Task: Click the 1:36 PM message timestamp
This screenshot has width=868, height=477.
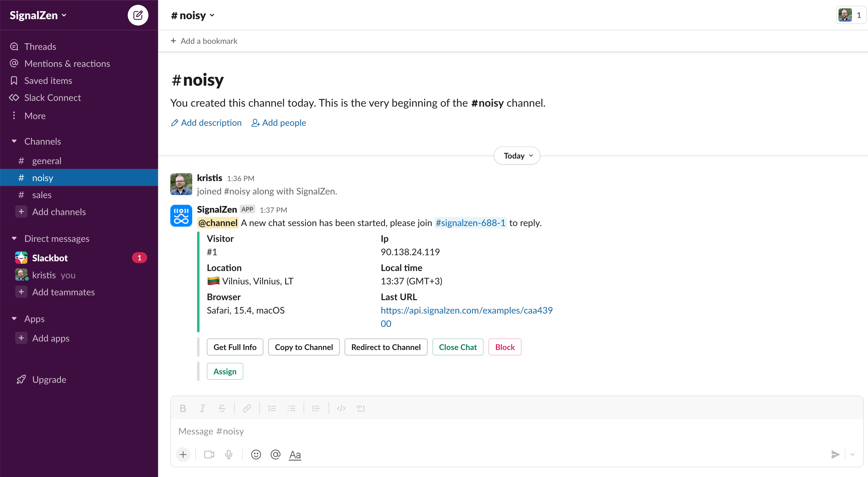Action: pyautogui.click(x=241, y=178)
